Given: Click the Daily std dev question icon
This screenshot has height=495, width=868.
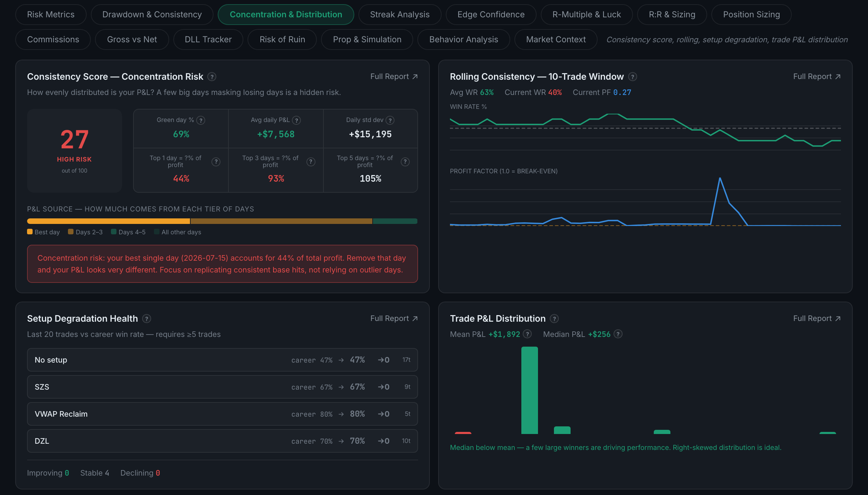Looking at the screenshot, I should tap(390, 120).
